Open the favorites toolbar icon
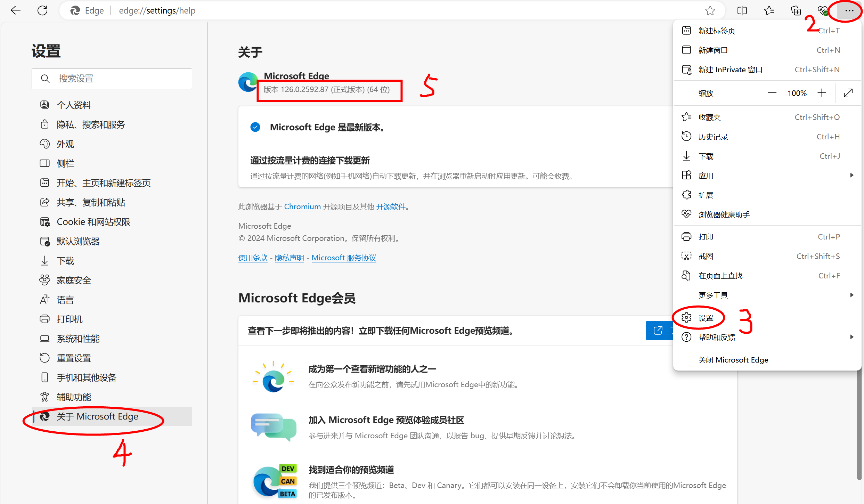Viewport: 864px width, 504px height. pyautogui.click(x=769, y=11)
